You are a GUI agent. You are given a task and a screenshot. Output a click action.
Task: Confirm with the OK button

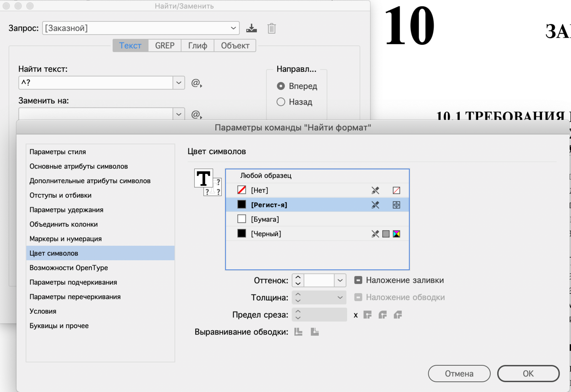[528, 374]
